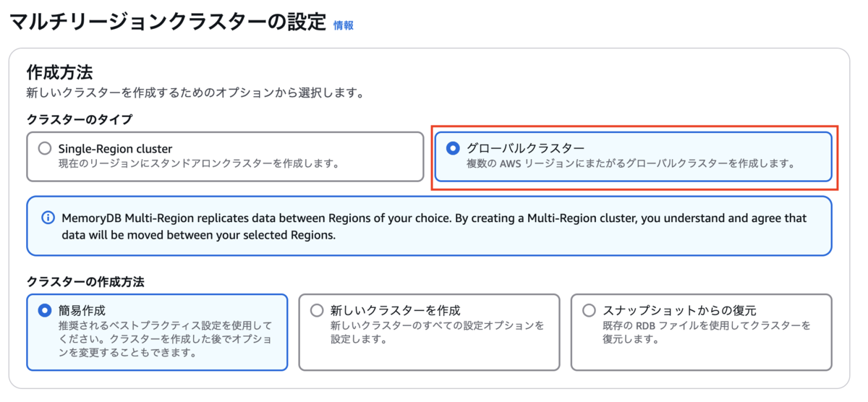Select the グローバルクラスター radio button
The width and height of the screenshot is (868, 402).
(453, 148)
